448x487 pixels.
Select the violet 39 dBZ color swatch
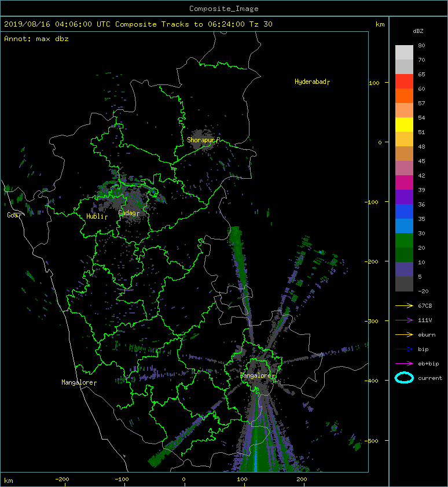(x=404, y=197)
